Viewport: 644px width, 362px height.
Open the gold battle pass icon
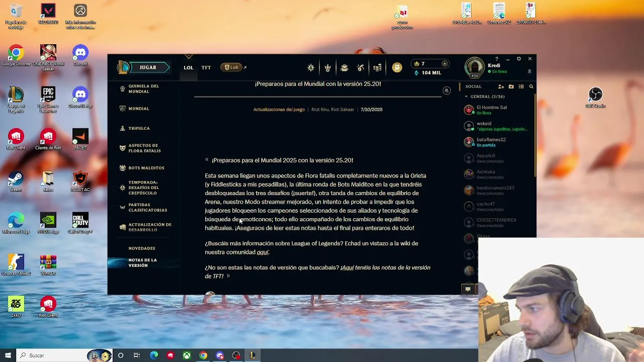[397, 67]
